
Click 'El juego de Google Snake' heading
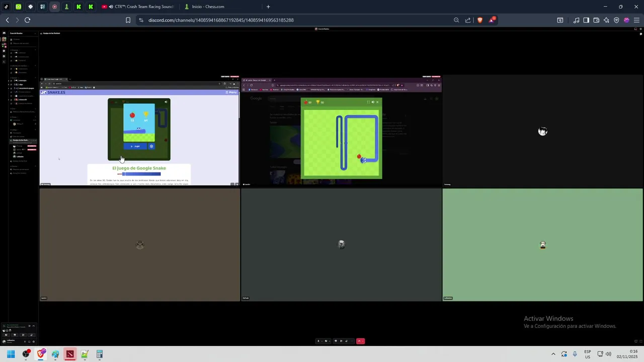tap(139, 168)
